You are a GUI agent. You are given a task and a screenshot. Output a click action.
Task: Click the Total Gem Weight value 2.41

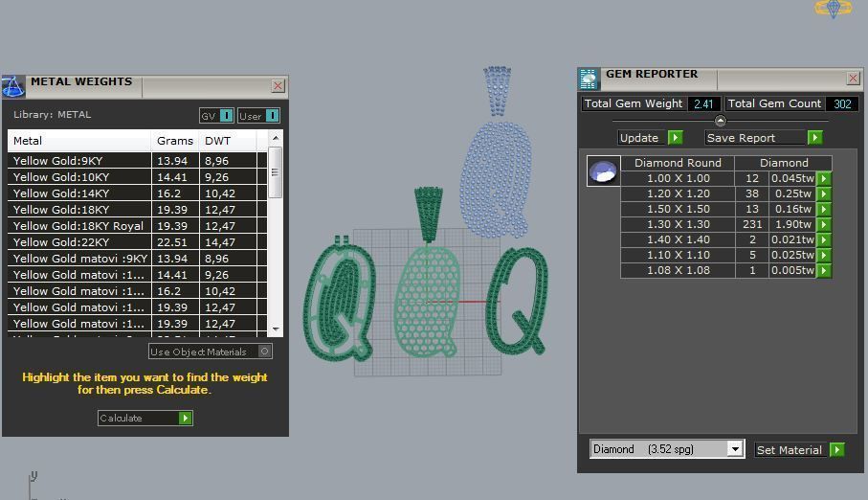tap(703, 103)
